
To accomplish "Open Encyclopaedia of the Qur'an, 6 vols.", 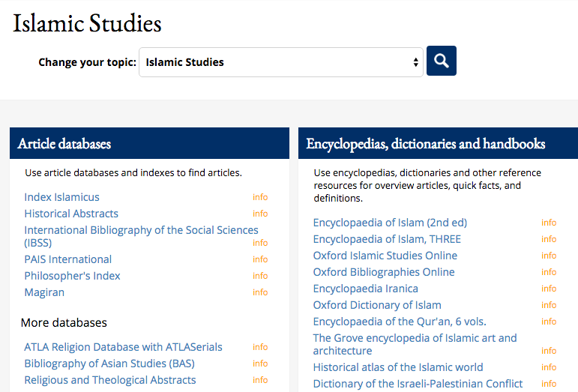I will click(400, 322).
